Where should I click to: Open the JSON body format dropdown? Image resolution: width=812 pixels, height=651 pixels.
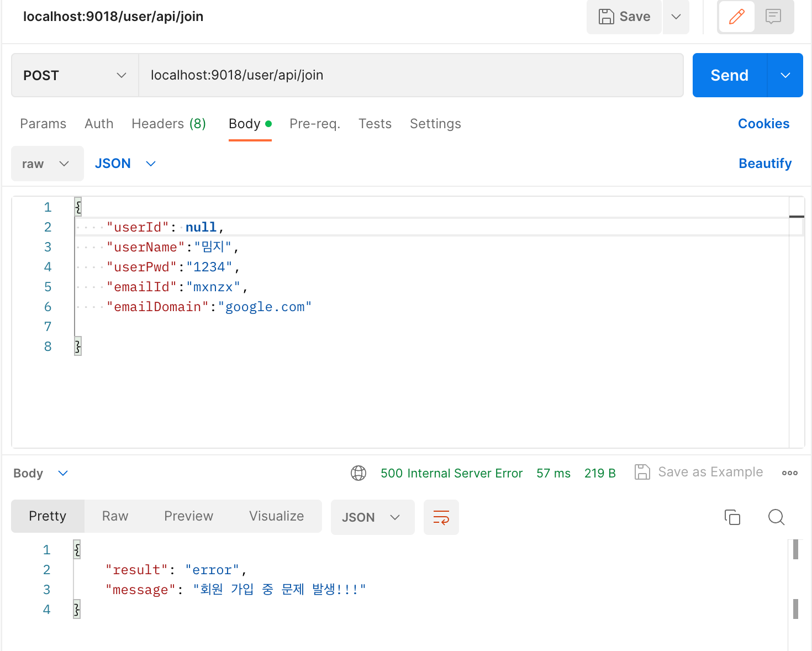125,164
